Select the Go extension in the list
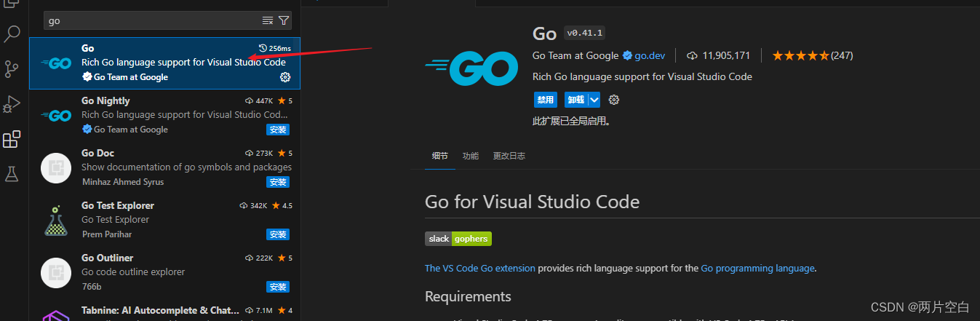The height and width of the screenshot is (321, 980). pyautogui.click(x=164, y=63)
